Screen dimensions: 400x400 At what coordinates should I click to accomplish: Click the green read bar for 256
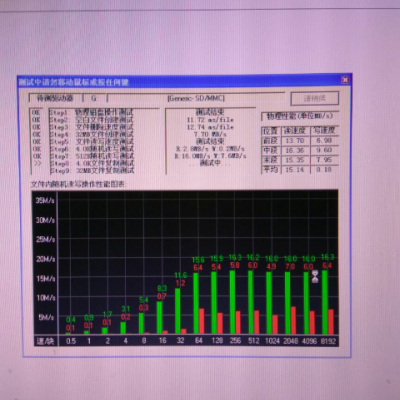232,302
